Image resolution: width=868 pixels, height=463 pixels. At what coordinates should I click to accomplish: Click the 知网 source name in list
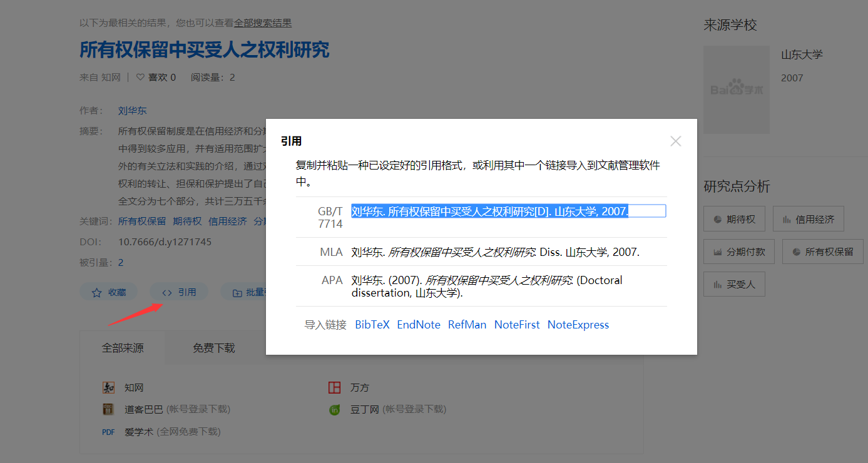coord(134,388)
